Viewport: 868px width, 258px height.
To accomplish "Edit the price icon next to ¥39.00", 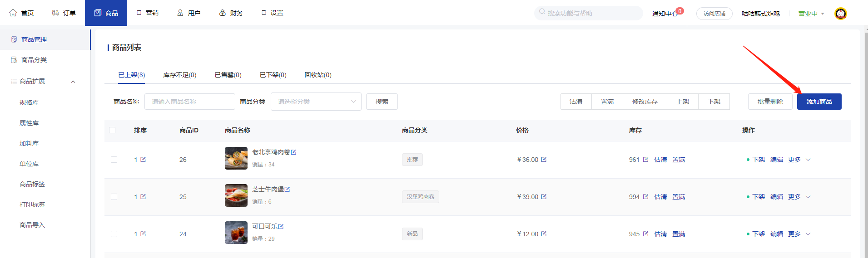I will tap(544, 196).
